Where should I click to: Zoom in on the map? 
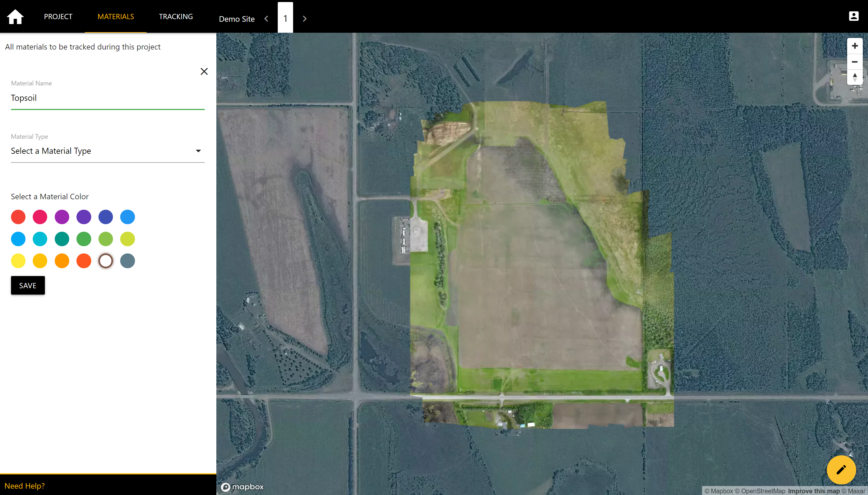(x=854, y=46)
